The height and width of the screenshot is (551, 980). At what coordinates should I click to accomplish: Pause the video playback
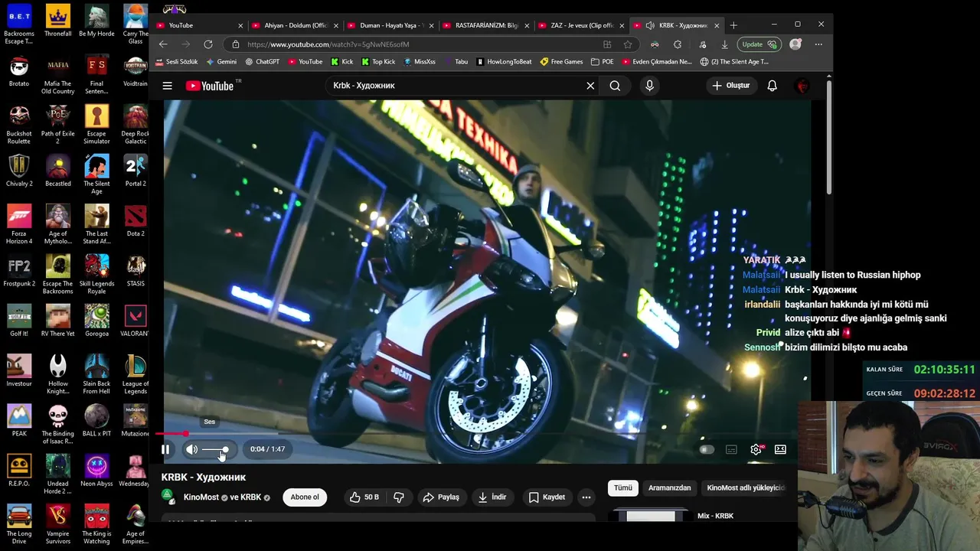pyautogui.click(x=165, y=449)
